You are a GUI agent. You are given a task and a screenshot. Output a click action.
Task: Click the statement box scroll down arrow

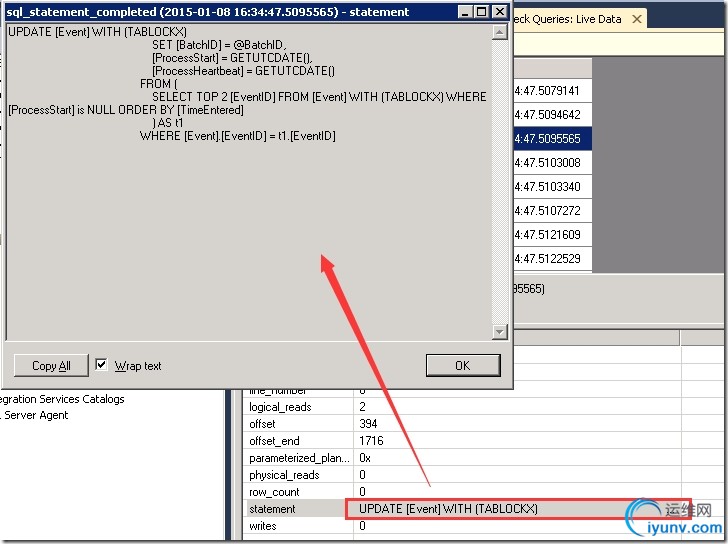(x=500, y=331)
